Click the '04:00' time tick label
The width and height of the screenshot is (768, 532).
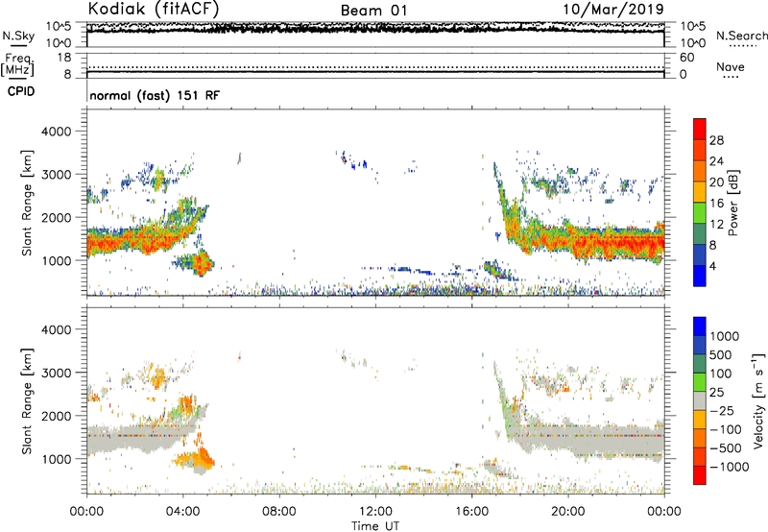[183, 512]
